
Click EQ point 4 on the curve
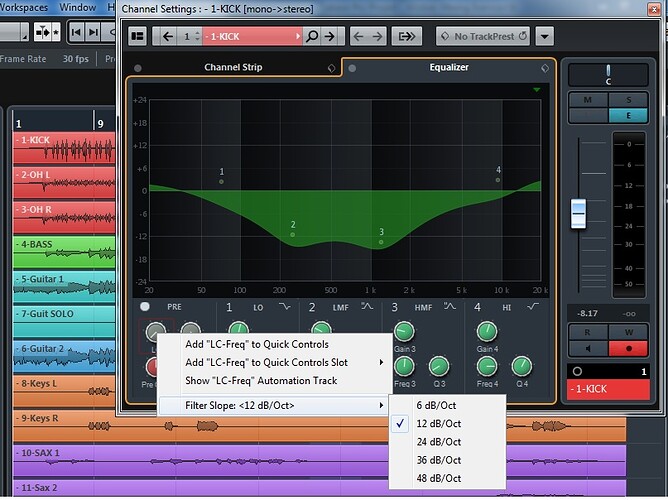[x=498, y=180]
